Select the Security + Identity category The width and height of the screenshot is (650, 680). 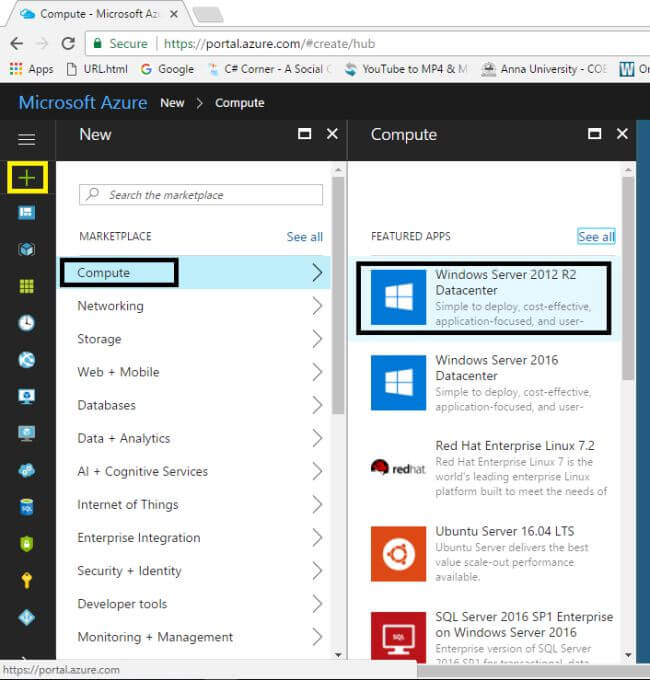[194, 571]
